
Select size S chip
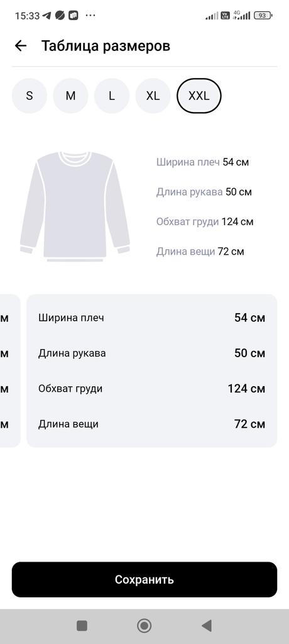tap(30, 96)
